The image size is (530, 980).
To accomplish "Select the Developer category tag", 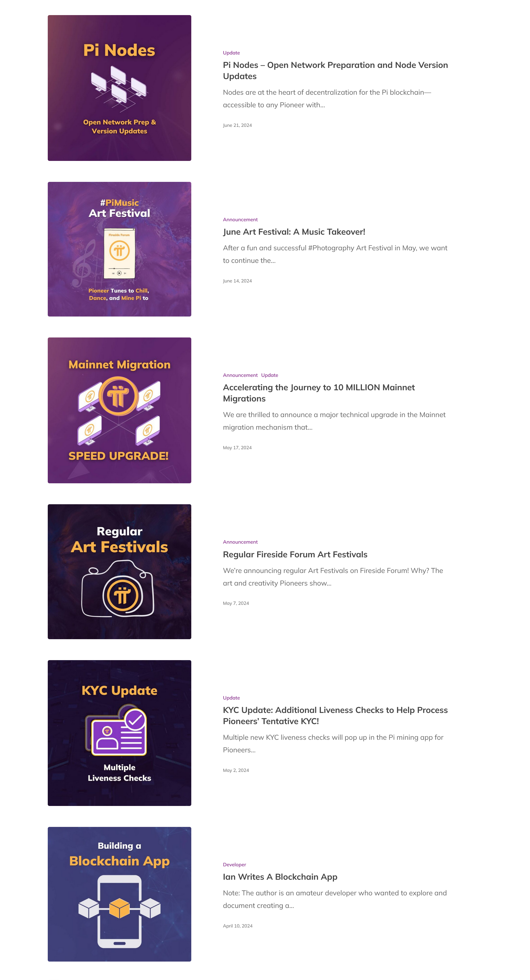I will point(234,865).
